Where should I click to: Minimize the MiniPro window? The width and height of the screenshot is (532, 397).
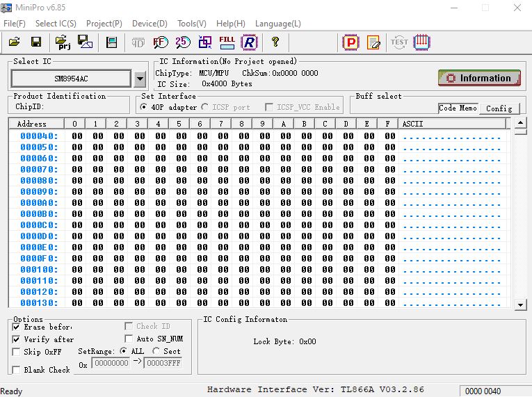[454, 8]
